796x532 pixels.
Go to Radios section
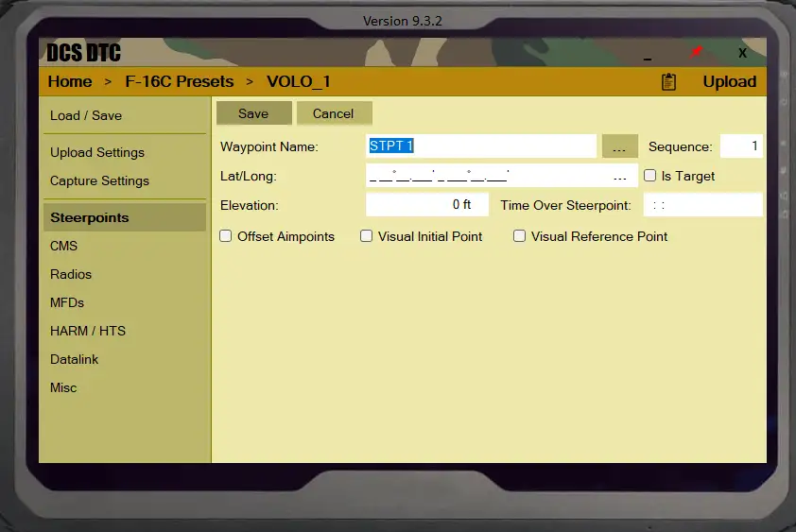coord(125,274)
